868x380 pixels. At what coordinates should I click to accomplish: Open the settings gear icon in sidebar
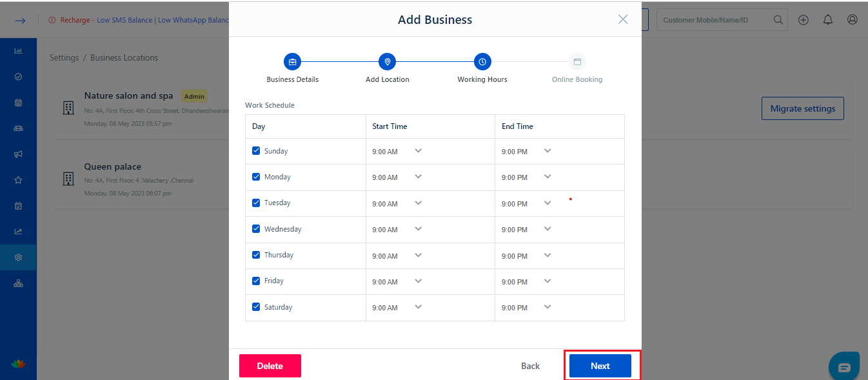click(18, 257)
